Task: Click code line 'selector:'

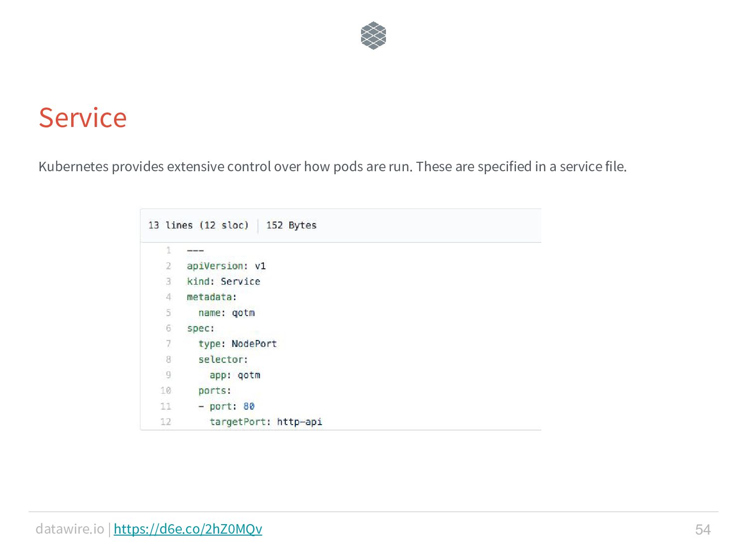Action: (x=223, y=359)
